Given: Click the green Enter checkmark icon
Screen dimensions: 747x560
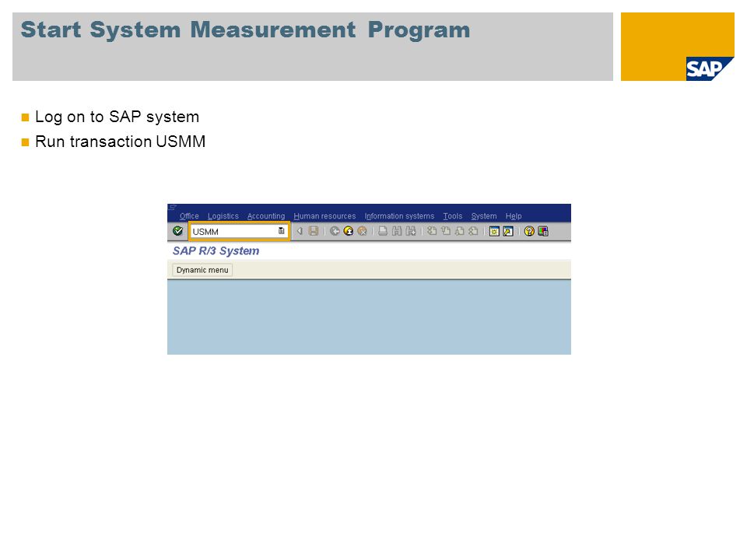Looking at the screenshot, I should pyautogui.click(x=177, y=231).
